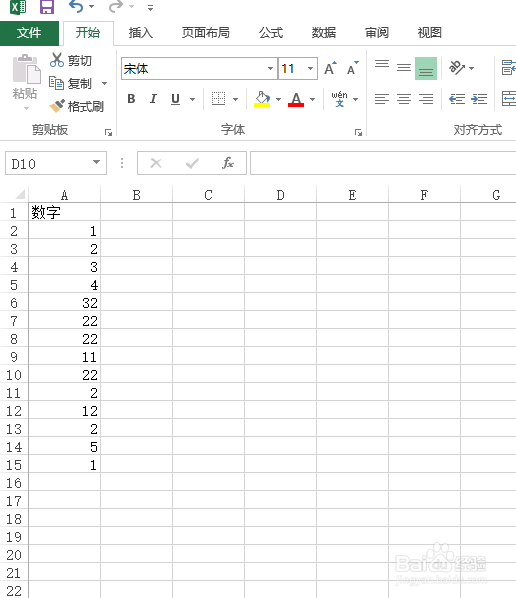
Task: Open the font name dropdown arrow
Action: [x=270, y=69]
